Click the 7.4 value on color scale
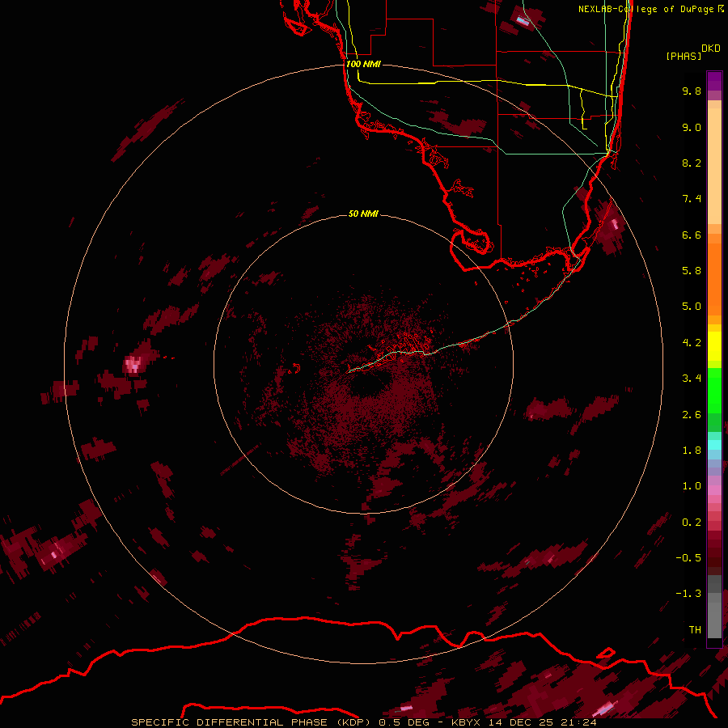The width and height of the screenshot is (728, 728). point(692,199)
